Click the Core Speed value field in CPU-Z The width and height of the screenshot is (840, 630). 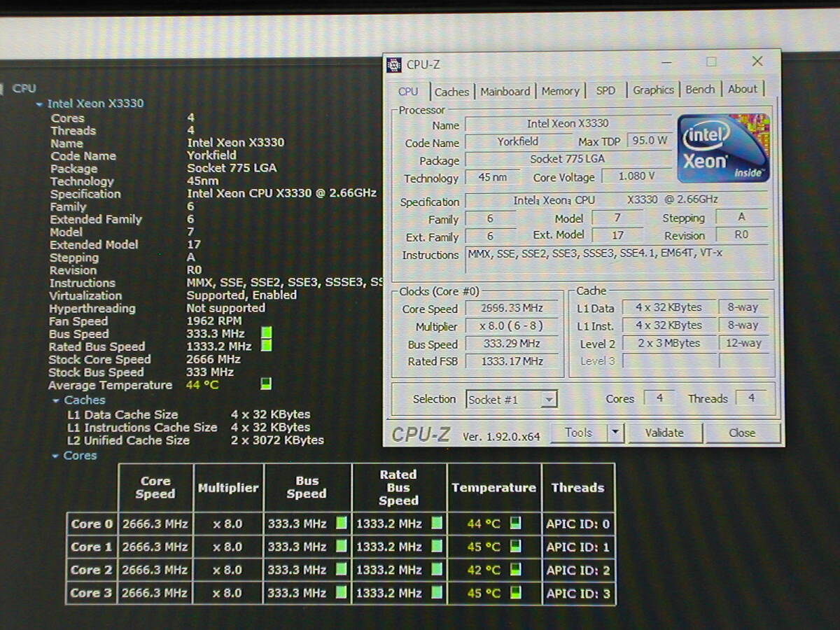[x=512, y=309]
